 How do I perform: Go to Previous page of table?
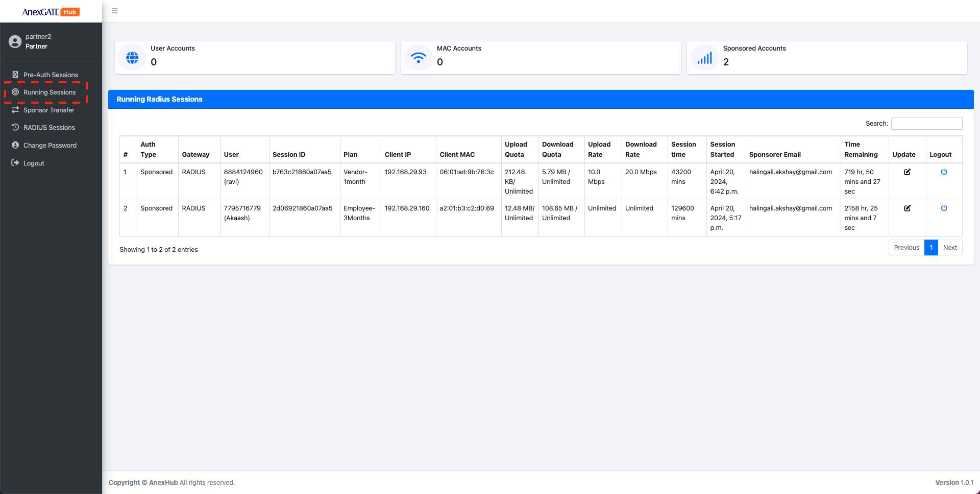tap(906, 248)
